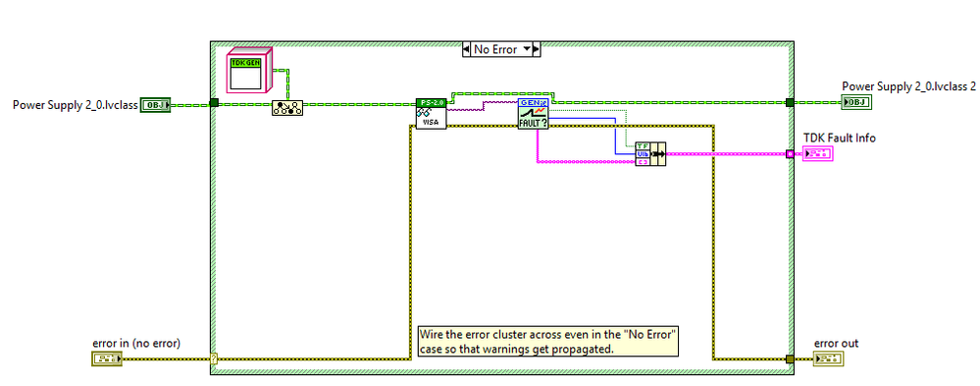Click the TDKGEN class constant icon
Screen dimensions: 980x386
pyautogui.click(x=249, y=71)
